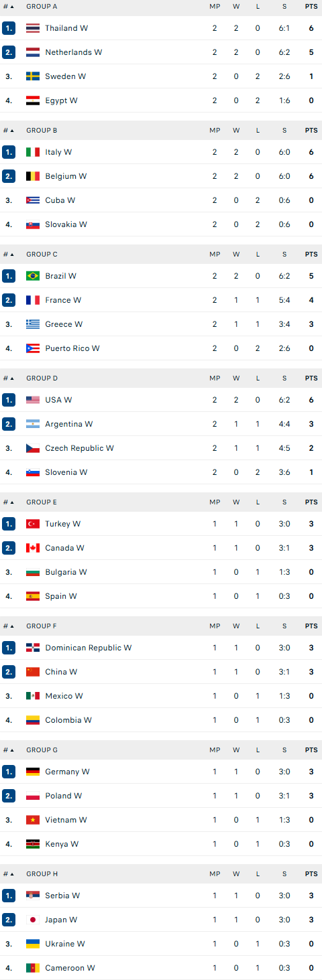Viewport: 322px width, 980px height.
Task: Sort Group A by rank column arrow
Action: (x=11, y=7)
